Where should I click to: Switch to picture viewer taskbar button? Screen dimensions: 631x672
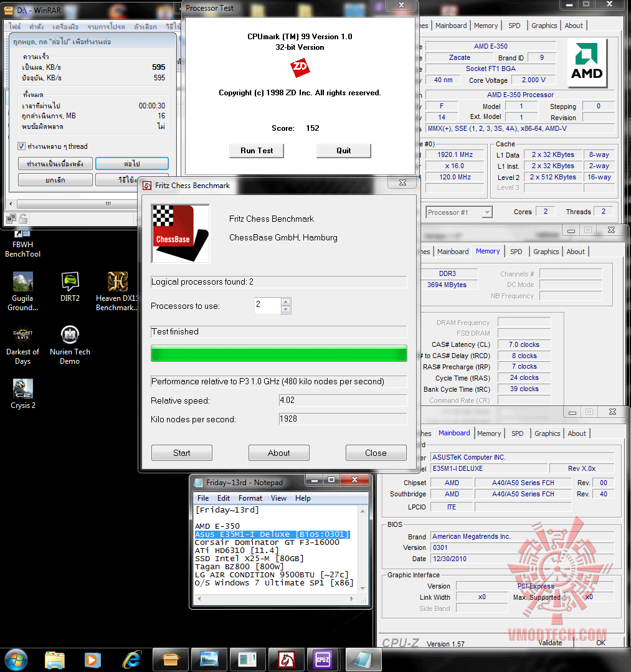pos(209,660)
